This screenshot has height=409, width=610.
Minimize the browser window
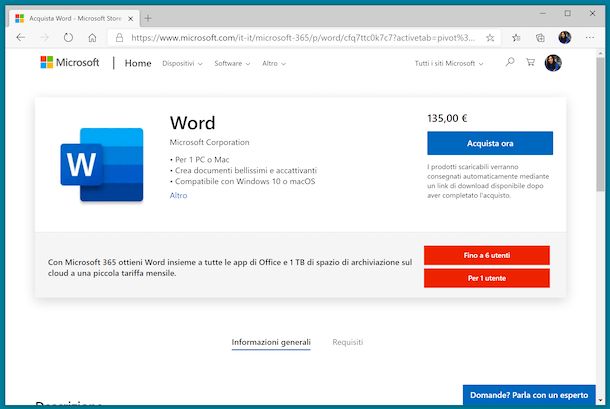[x=543, y=13]
